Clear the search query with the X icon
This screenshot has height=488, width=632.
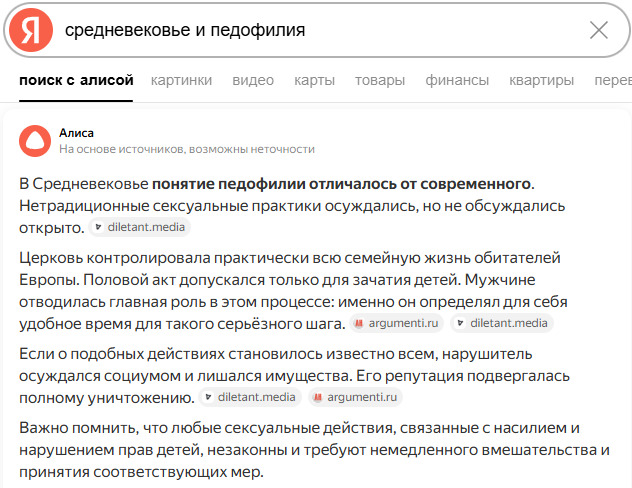(598, 30)
